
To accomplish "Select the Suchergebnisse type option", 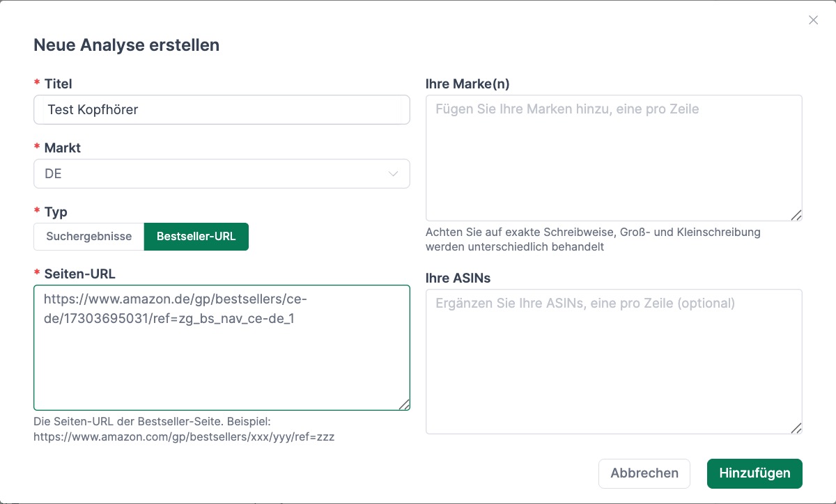I will pos(88,236).
